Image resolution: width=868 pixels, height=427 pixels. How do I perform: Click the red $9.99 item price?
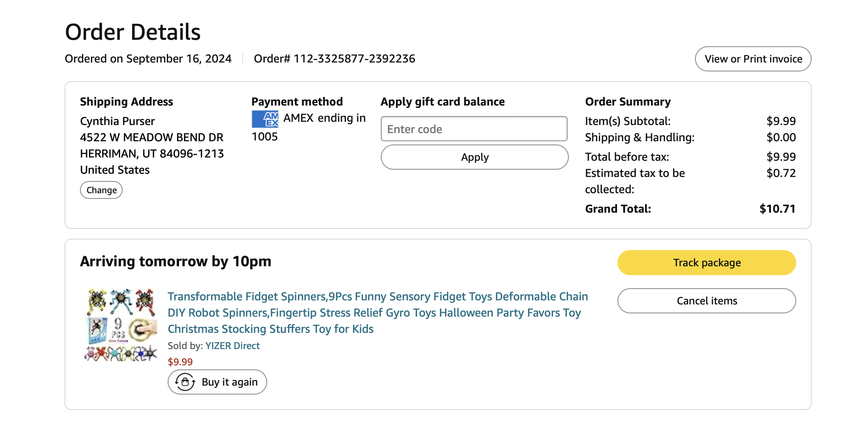coord(180,362)
